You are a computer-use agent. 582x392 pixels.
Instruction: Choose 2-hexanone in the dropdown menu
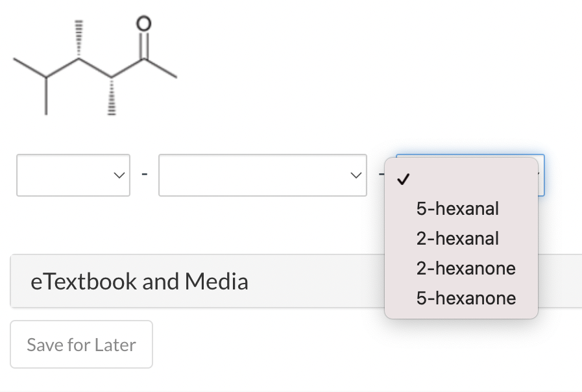click(x=466, y=268)
